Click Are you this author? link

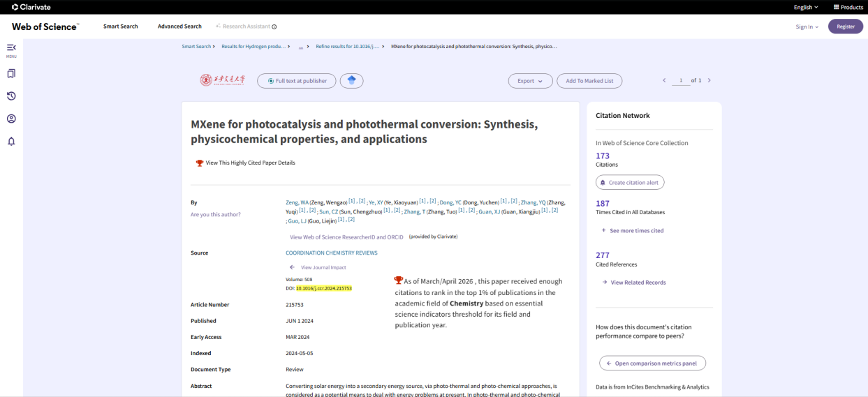tap(216, 214)
